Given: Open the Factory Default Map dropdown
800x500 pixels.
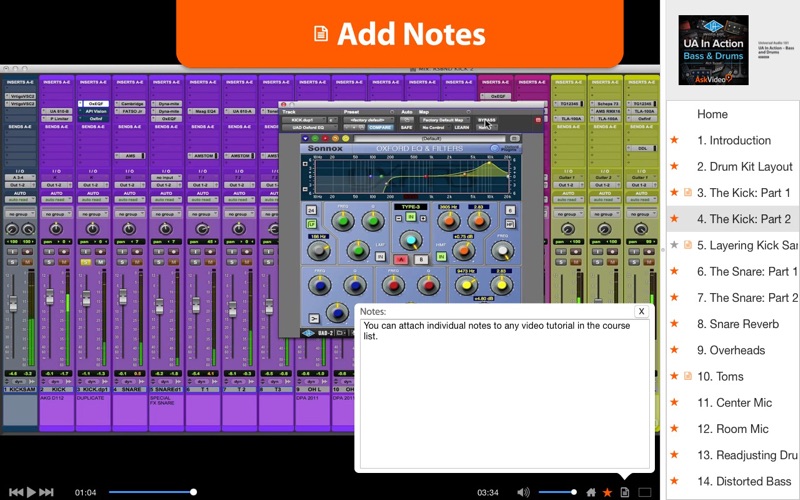Looking at the screenshot, I should (443, 120).
